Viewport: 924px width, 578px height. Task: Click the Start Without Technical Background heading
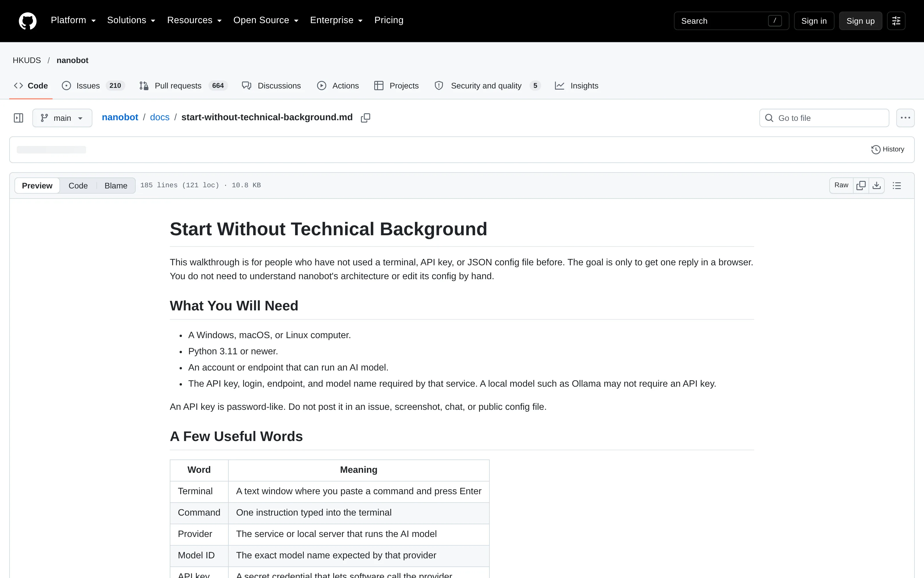(328, 229)
